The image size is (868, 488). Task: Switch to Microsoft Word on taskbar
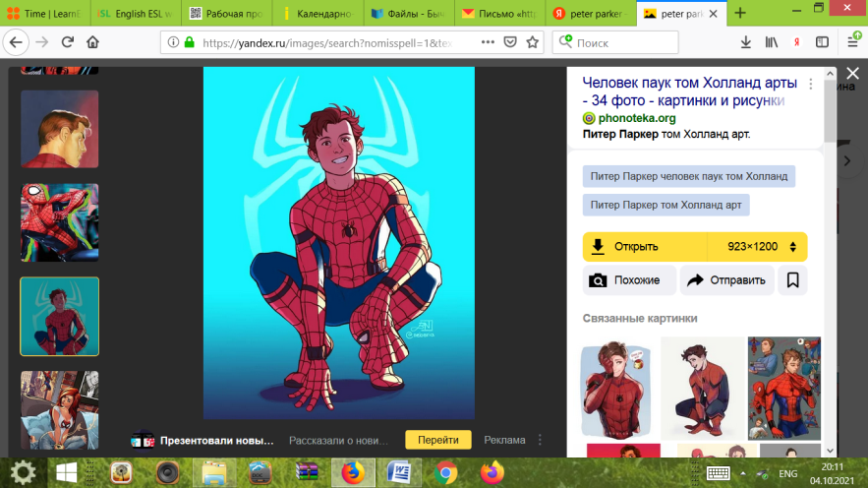click(x=399, y=473)
